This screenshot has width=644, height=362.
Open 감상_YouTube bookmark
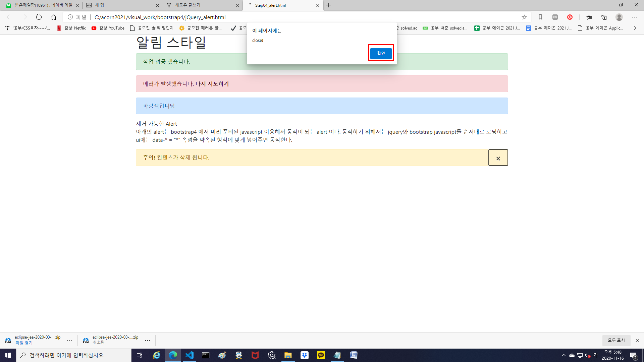pos(108,28)
